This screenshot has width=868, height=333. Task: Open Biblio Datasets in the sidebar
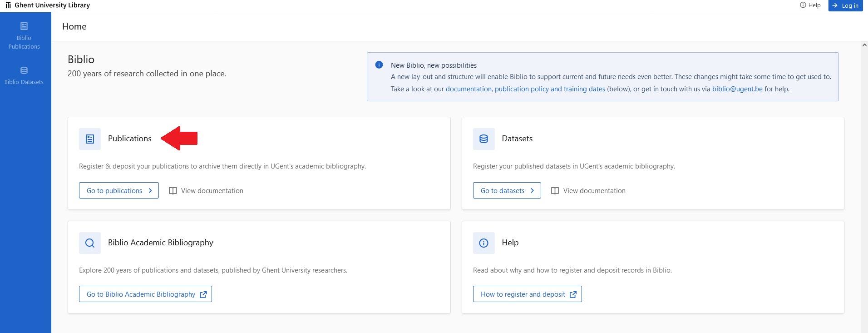[x=24, y=76]
